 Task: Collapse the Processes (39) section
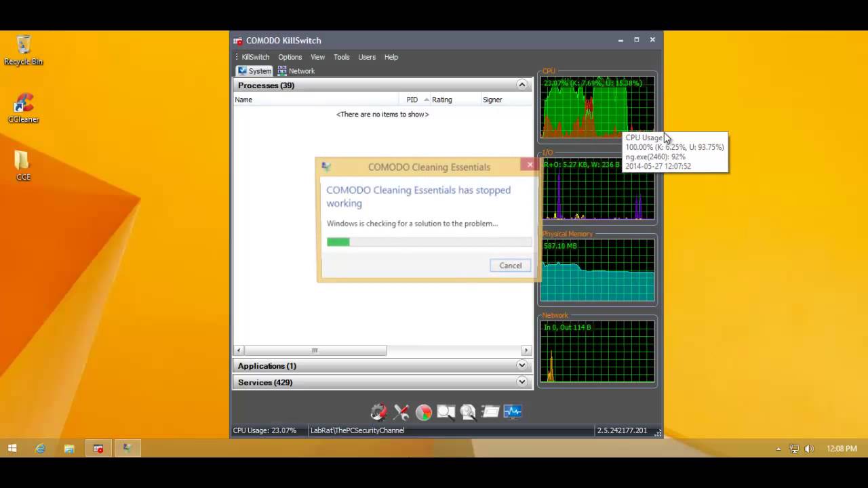521,85
